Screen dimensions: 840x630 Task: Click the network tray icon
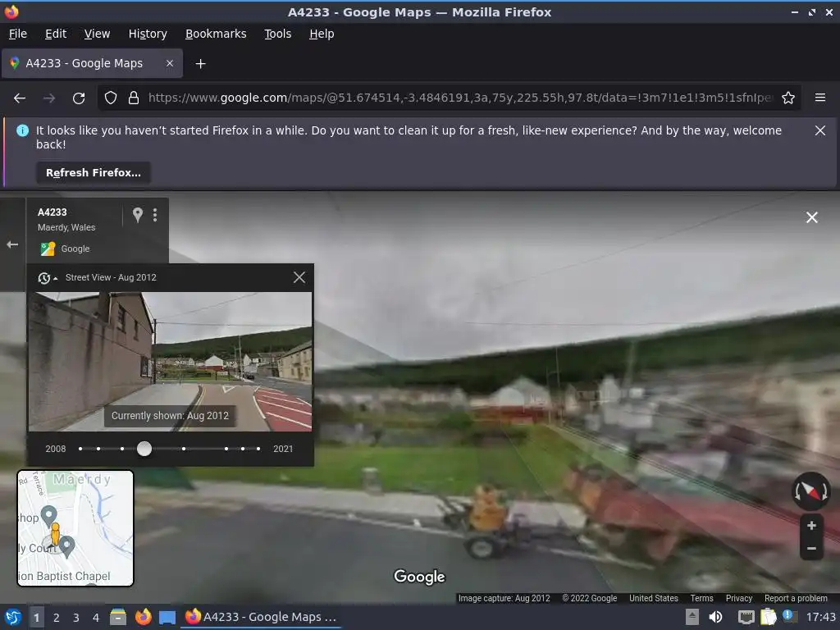click(746, 617)
